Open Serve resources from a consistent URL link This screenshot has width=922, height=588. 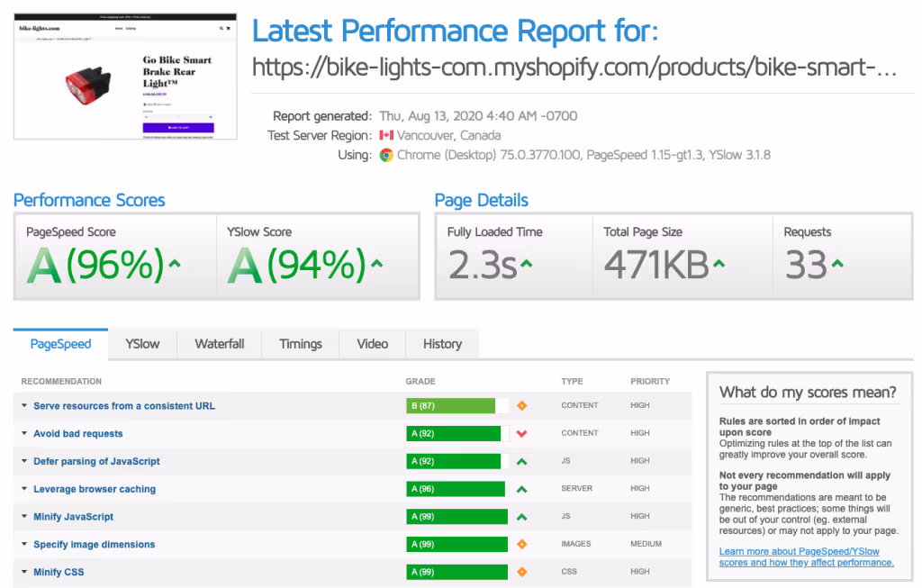click(124, 406)
